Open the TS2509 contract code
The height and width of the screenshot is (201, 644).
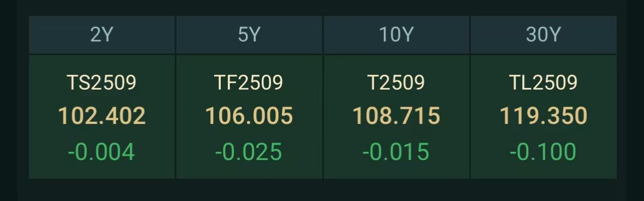pos(102,83)
